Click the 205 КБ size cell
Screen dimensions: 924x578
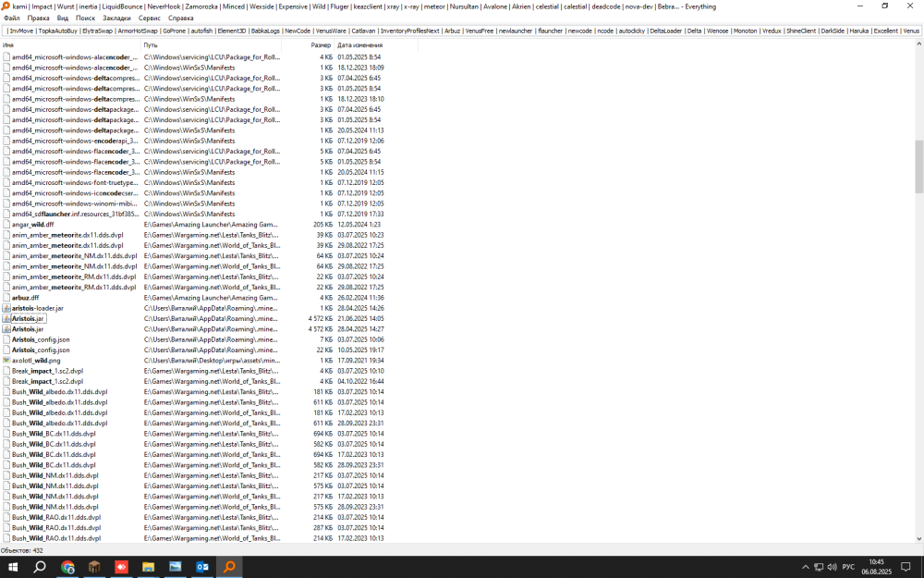coord(322,224)
